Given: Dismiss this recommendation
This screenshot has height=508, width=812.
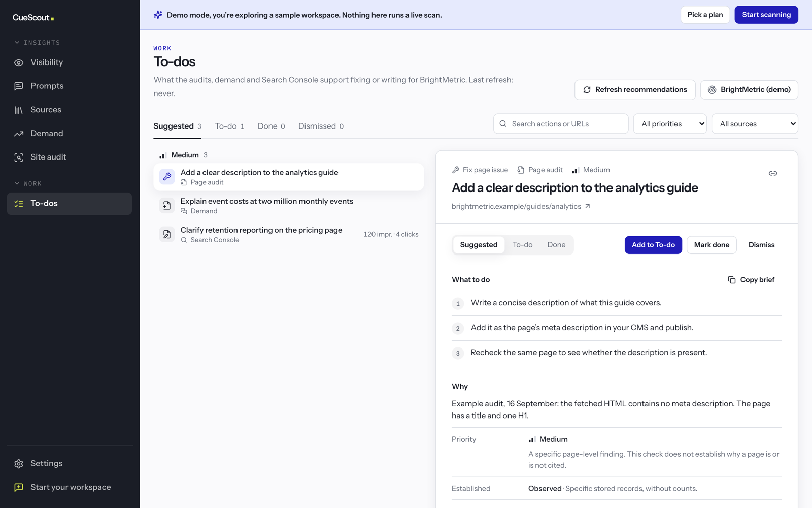Looking at the screenshot, I should coord(761,245).
